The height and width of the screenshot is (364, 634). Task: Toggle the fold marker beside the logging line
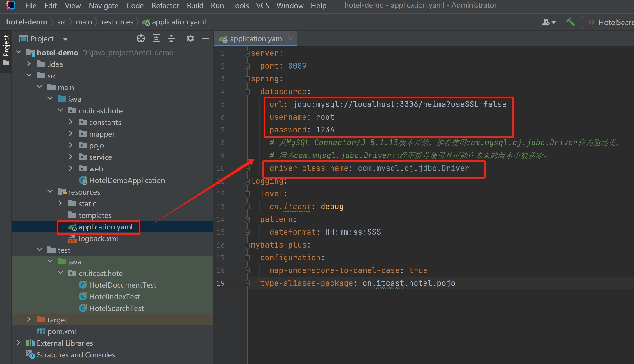(247, 181)
